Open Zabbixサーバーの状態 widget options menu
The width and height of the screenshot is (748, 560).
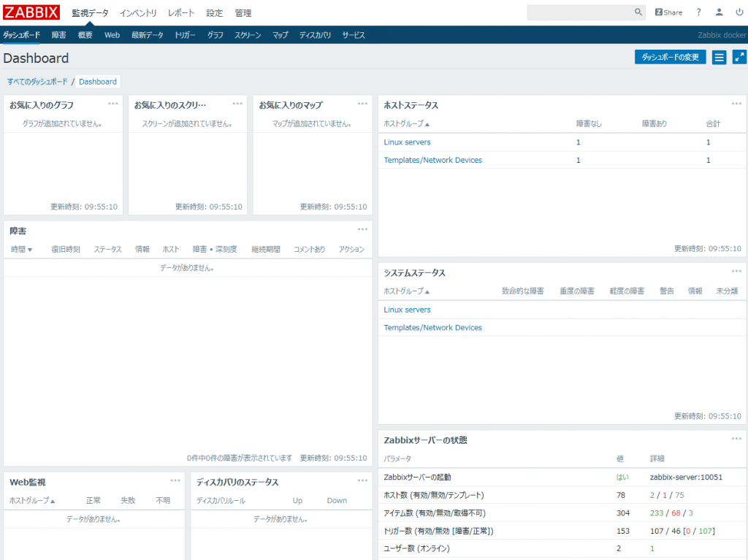pyautogui.click(x=736, y=438)
